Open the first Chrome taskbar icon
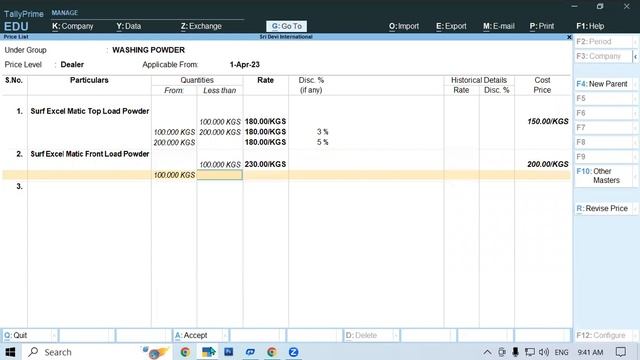 click(185, 352)
